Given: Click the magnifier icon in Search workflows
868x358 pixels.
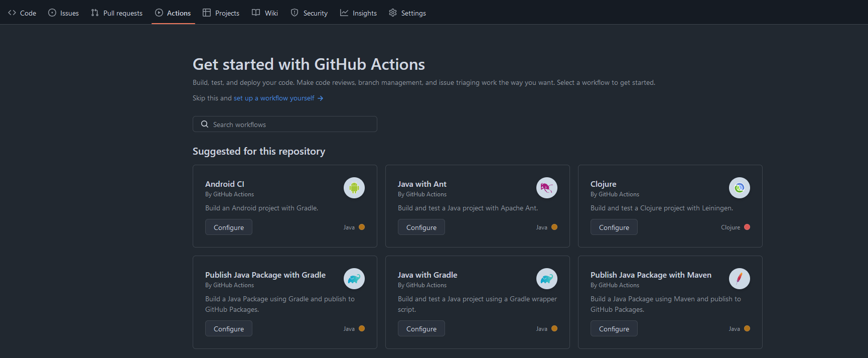Looking at the screenshot, I should [205, 124].
